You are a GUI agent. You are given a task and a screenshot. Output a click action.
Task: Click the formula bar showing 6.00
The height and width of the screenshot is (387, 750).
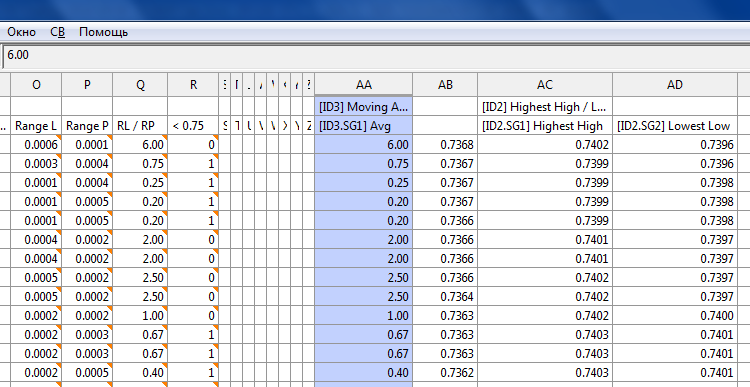(377, 55)
